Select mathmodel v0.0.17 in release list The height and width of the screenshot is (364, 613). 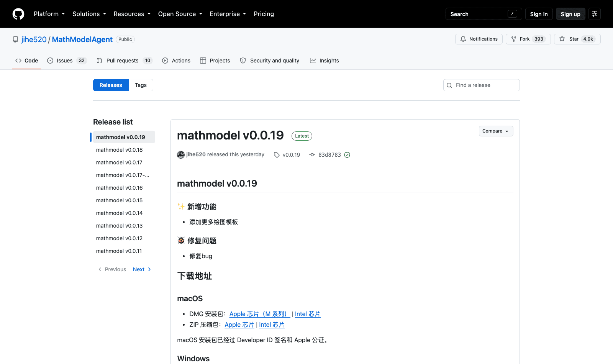[x=124, y=162]
